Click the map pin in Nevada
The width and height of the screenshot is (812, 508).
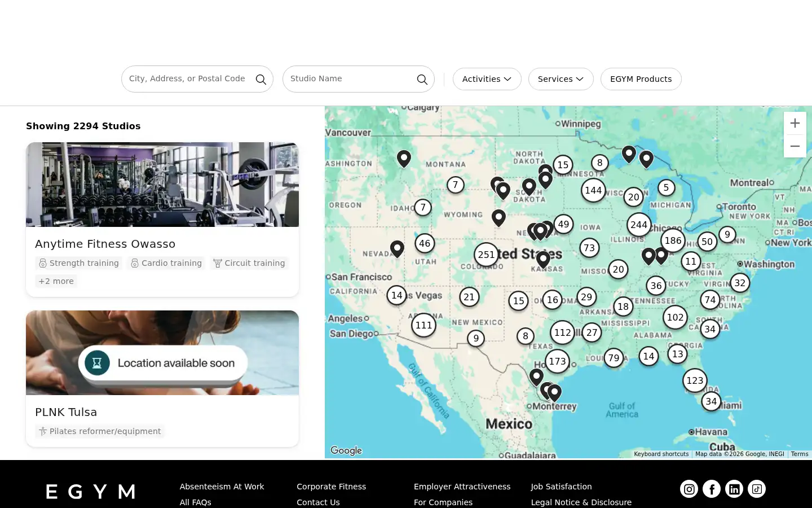pos(397,249)
